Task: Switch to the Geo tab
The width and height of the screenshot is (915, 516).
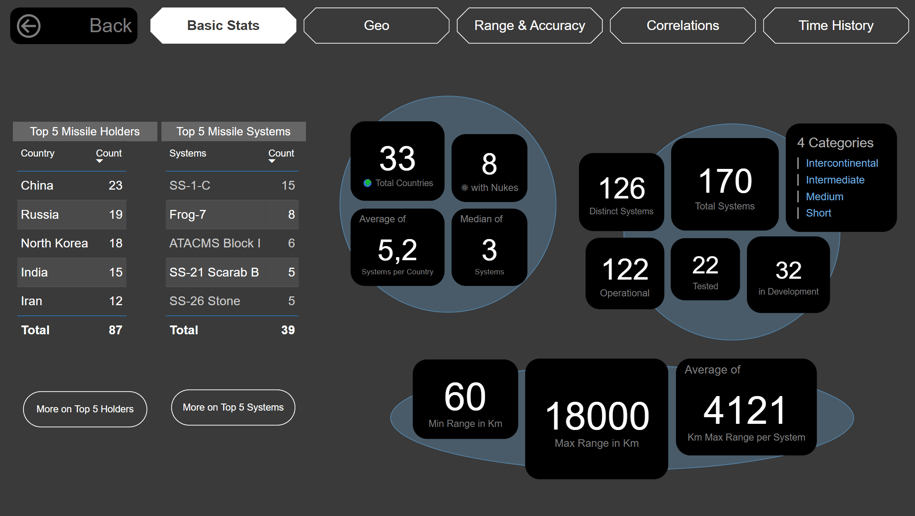Action: click(x=376, y=26)
